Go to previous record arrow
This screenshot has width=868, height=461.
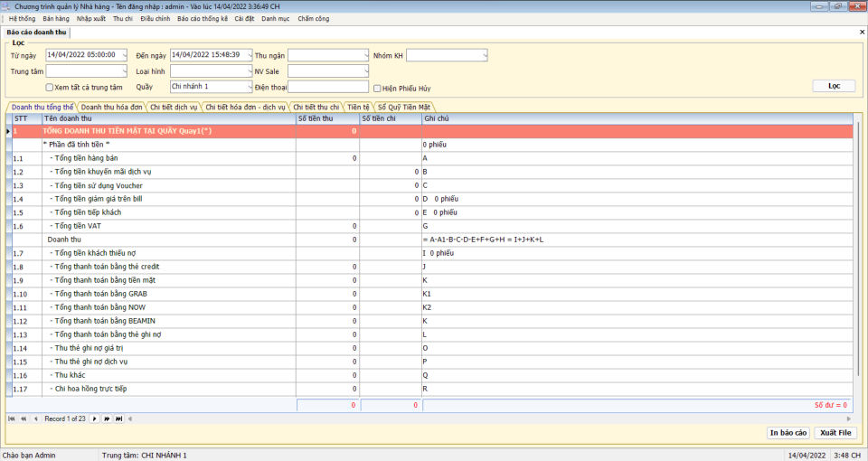pyautogui.click(x=35, y=419)
